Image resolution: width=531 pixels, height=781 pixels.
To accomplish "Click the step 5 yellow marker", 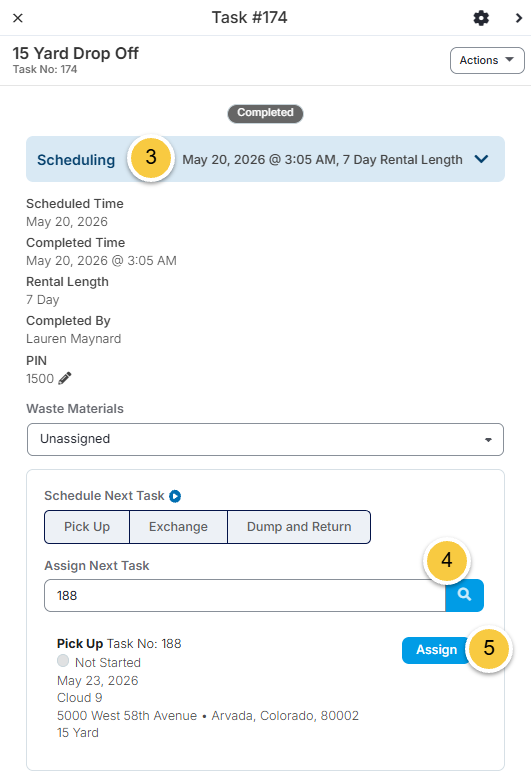I will pos(489,649).
